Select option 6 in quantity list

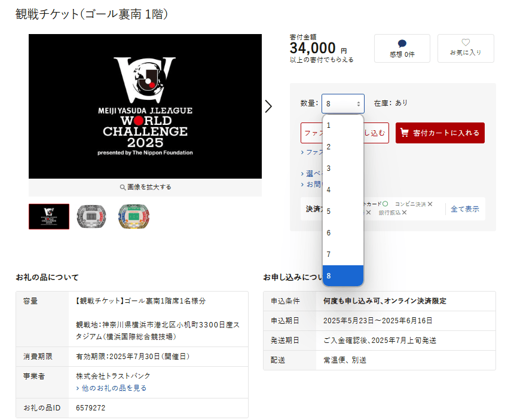[342, 233]
